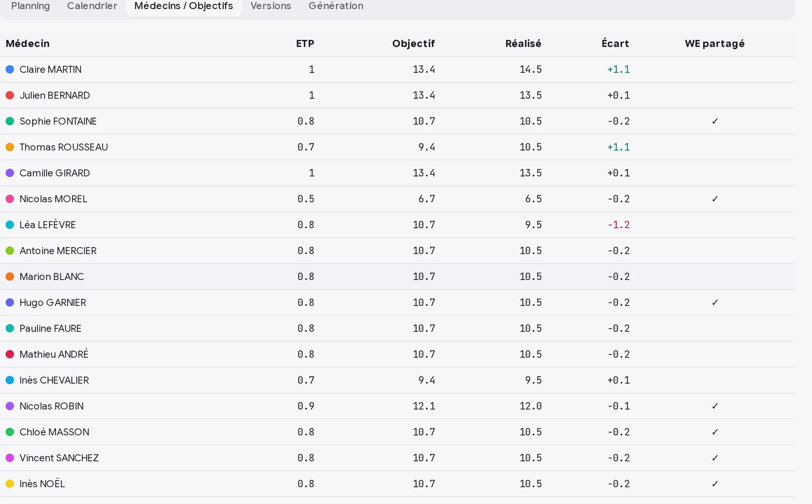The height and width of the screenshot is (504, 812).
Task: Open the Calendrier tab
Action: (x=92, y=6)
